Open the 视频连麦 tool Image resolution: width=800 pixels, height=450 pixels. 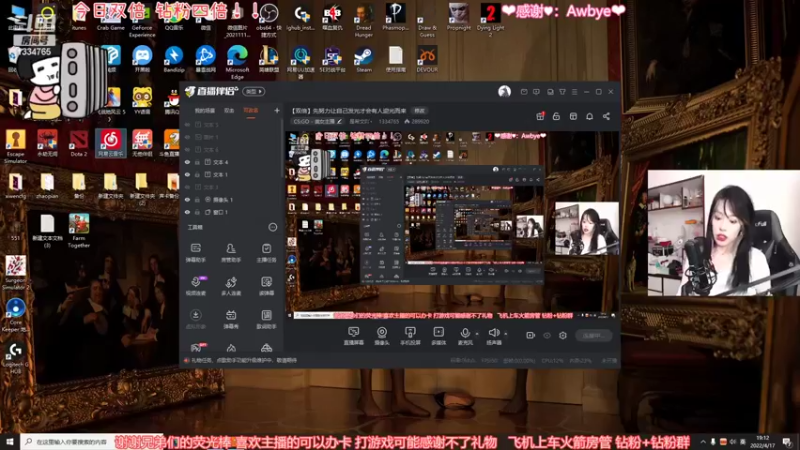point(195,286)
